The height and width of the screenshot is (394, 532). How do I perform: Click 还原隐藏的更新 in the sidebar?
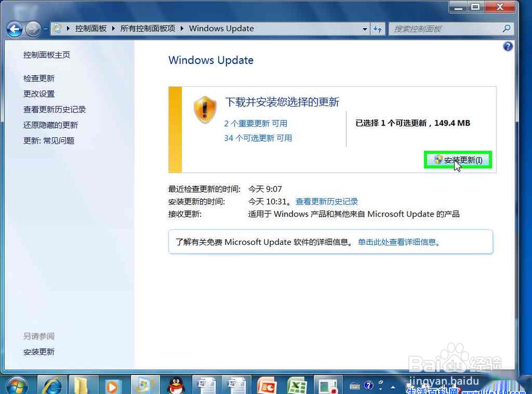51,125
